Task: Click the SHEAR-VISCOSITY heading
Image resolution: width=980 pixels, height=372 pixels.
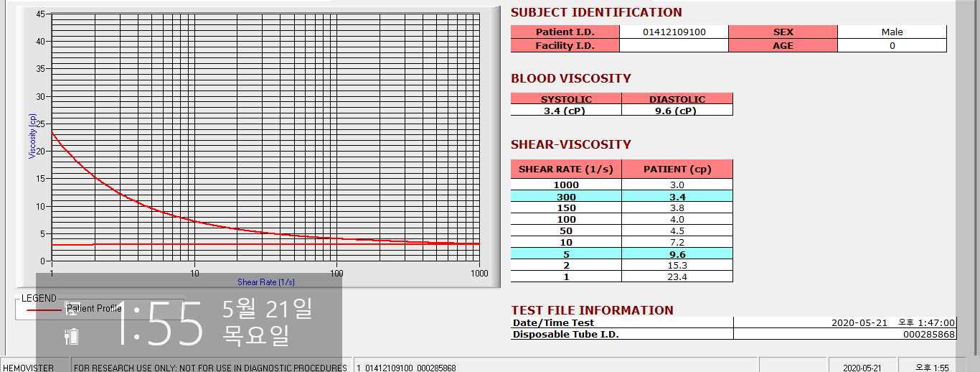Action: tap(571, 144)
